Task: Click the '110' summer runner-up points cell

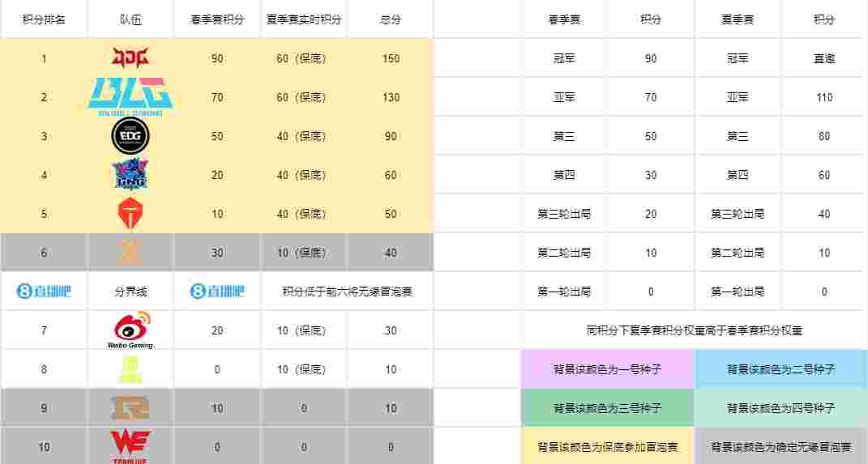Action: click(823, 97)
